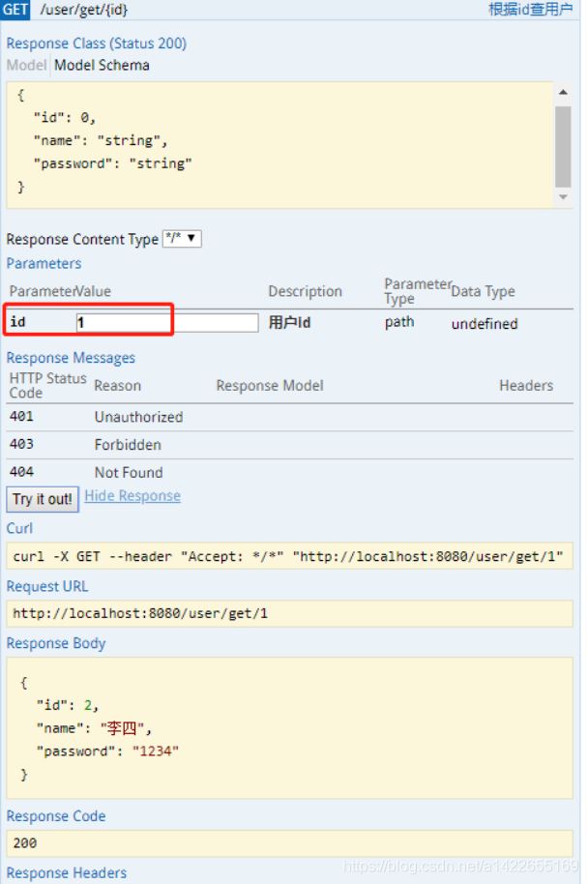Click the Response Headers heading
588x884 pixels.
66,873
